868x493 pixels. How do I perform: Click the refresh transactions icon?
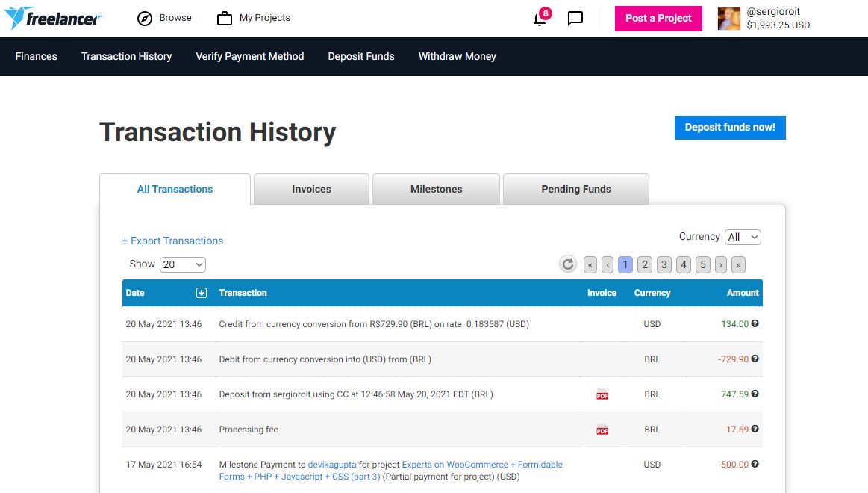click(x=568, y=264)
